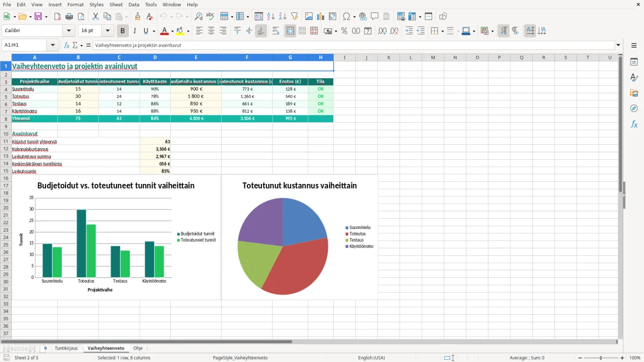
Task: Open the Sheet menu
Action: pyautogui.click(x=116, y=4)
